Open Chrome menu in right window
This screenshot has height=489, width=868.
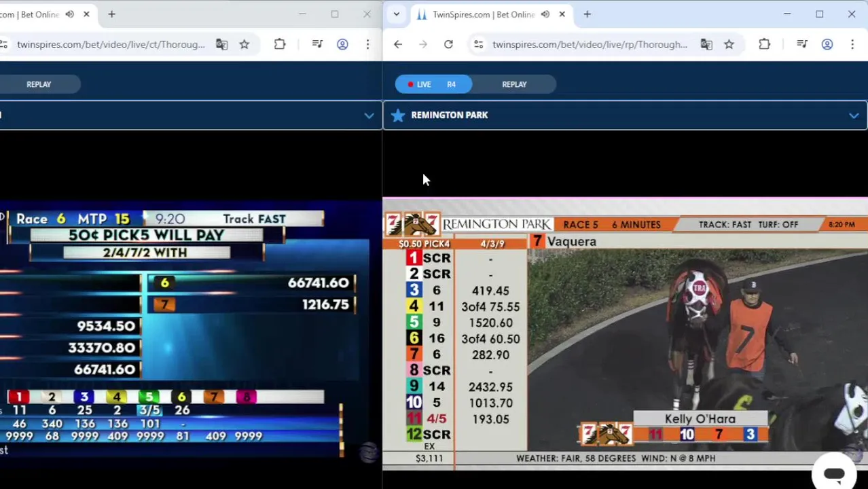(x=852, y=44)
